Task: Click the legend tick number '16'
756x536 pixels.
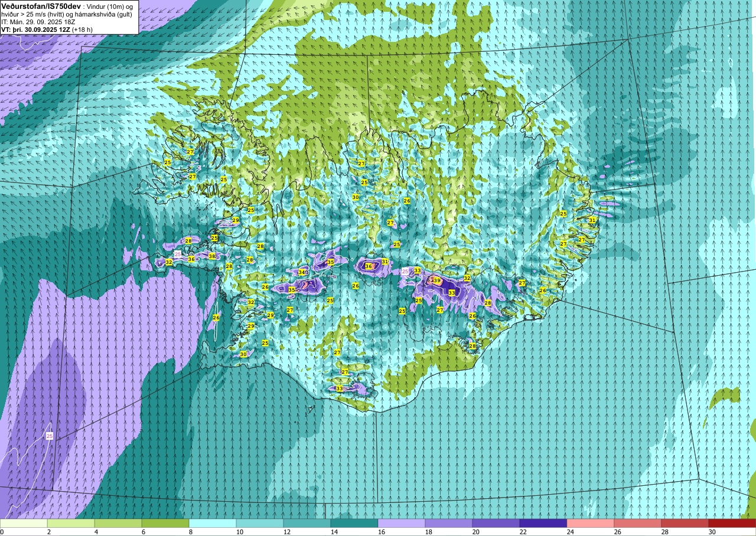Action: point(381,532)
